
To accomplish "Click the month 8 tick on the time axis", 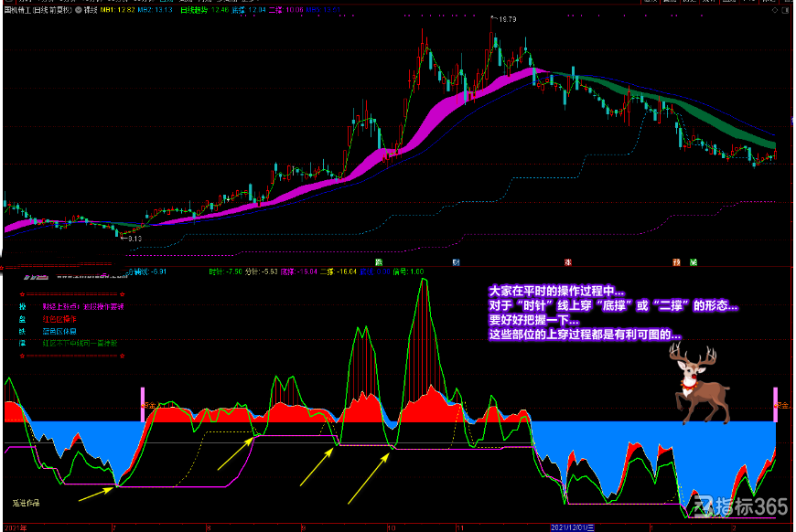I will click(208, 528).
